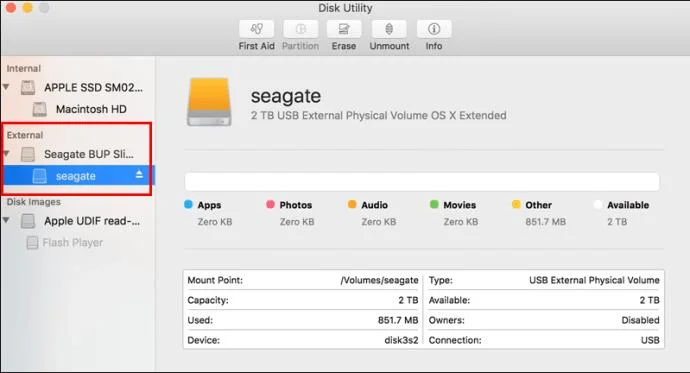Click the green Movies color dot

pos(434,204)
